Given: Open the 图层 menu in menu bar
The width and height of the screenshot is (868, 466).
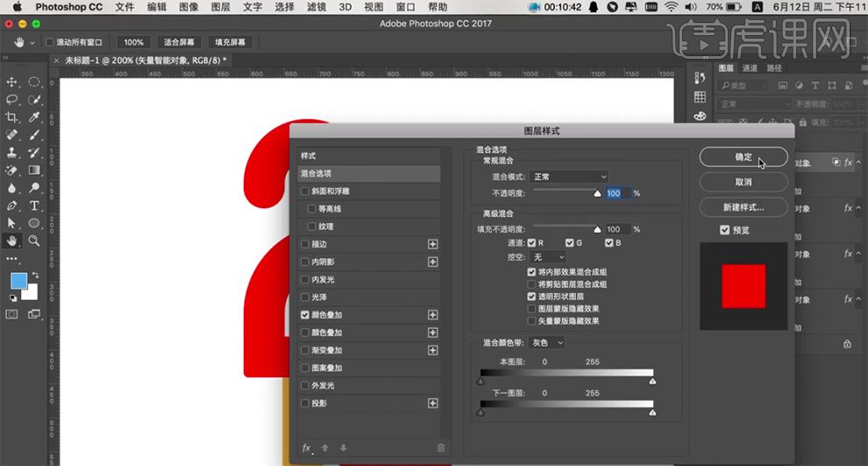Looking at the screenshot, I should click(x=221, y=7).
